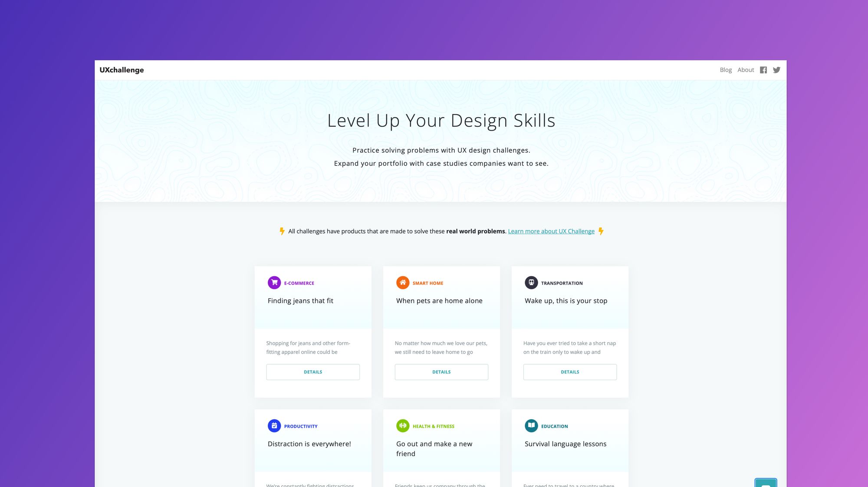Click the Twitter icon in navbar
The height and width of the screenshot is (487, 868).
[x=777, y=70]
